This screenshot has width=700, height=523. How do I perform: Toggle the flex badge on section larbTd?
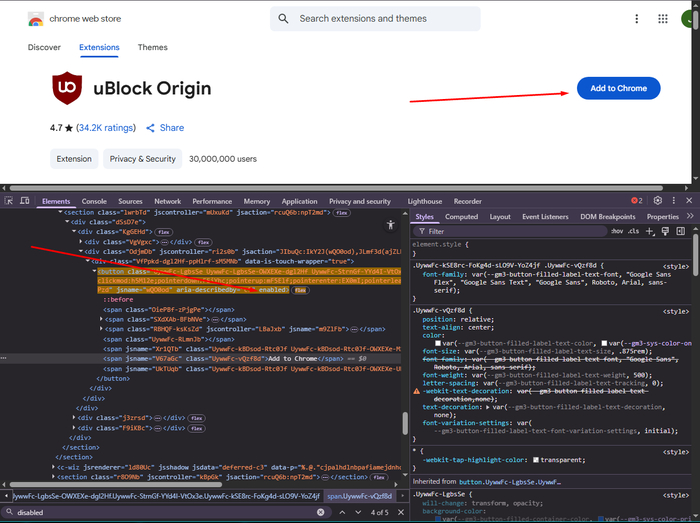[x=341, y=213]
